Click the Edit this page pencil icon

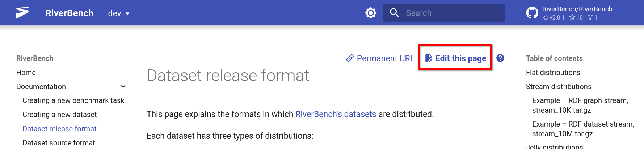429,58
